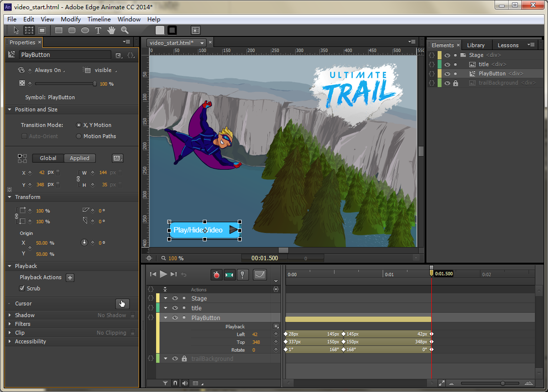
Task: Play the timeline animation
Action: click(163, 274)
